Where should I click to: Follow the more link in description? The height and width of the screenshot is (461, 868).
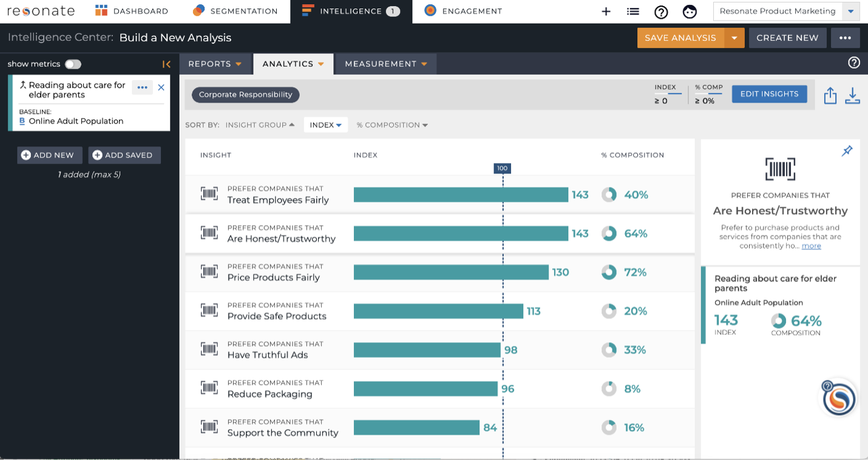click(x=812, y=246)
